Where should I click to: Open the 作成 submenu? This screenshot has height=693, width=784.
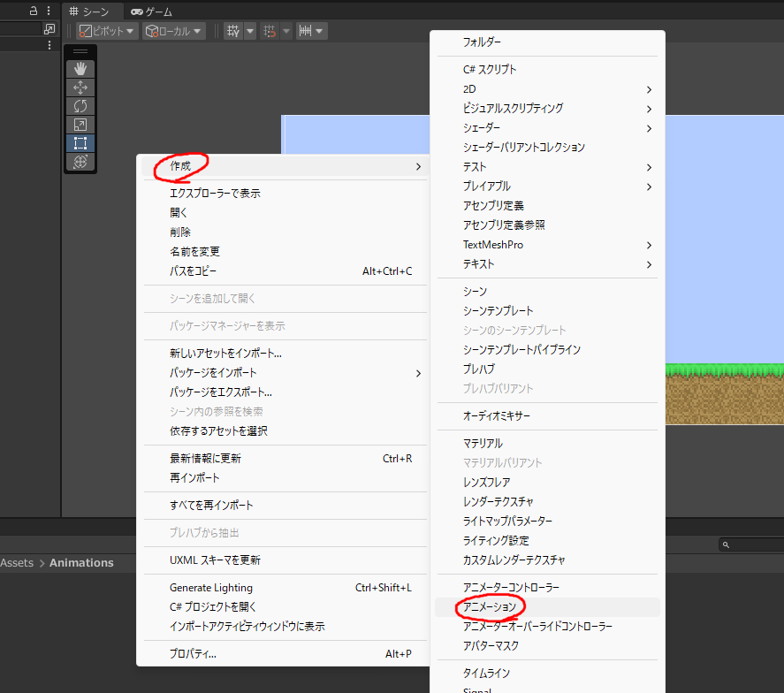(285, 166)
